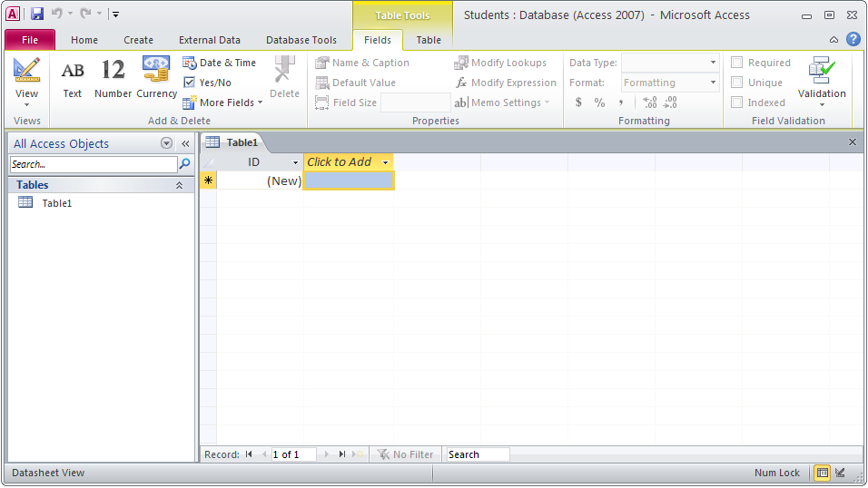
Task: Open the Access application icon menu
Action: pos(13,14)
